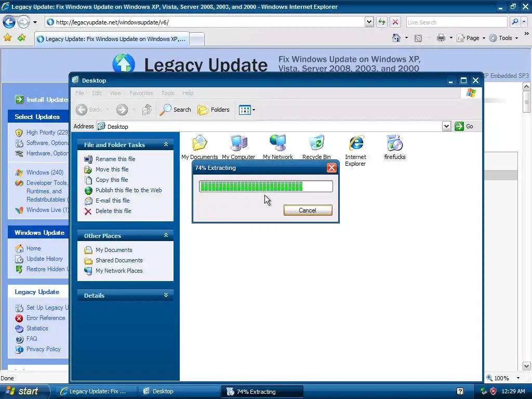Toggle the Folders pane button

pyautogui.click(x=214, y=110)
